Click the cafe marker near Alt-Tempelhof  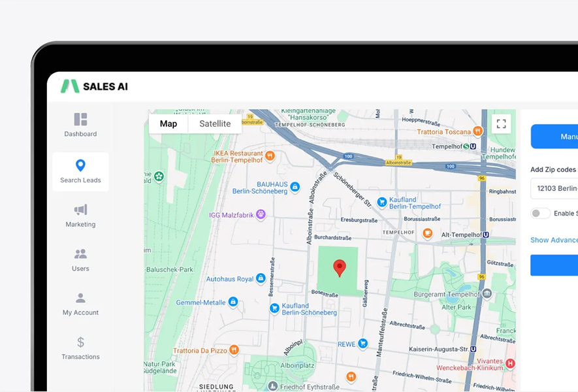[x=428, y=233]
